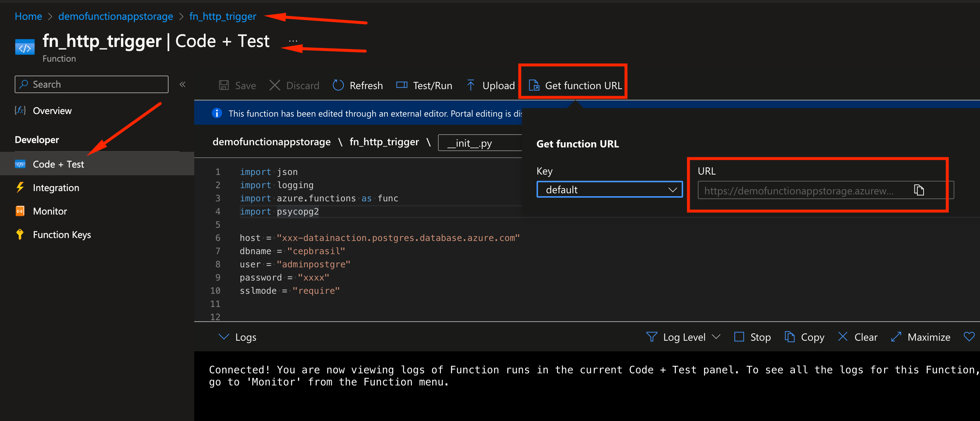Viewport: 980px width, 421px height.
Task: Click the Discard toolbar button
Action: pyautogui.click(x=294, y=85)
